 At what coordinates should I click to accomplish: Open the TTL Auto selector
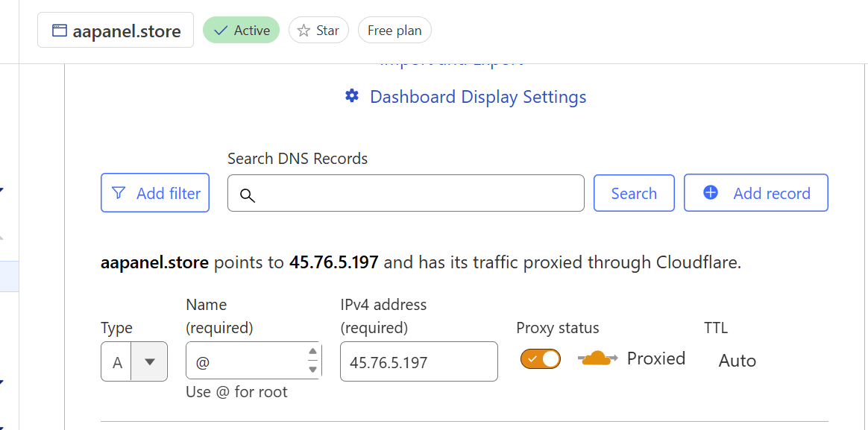point(737,361)
